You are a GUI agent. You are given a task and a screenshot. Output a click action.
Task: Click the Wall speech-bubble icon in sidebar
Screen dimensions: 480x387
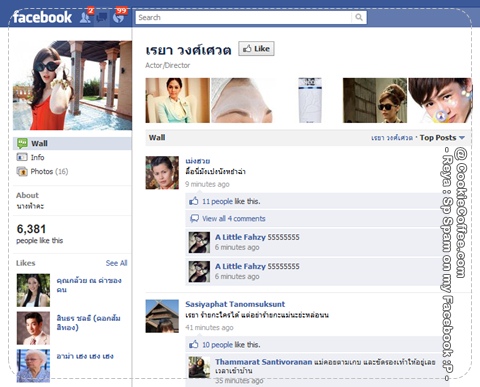pyautogui.click(x=22, y=143)
